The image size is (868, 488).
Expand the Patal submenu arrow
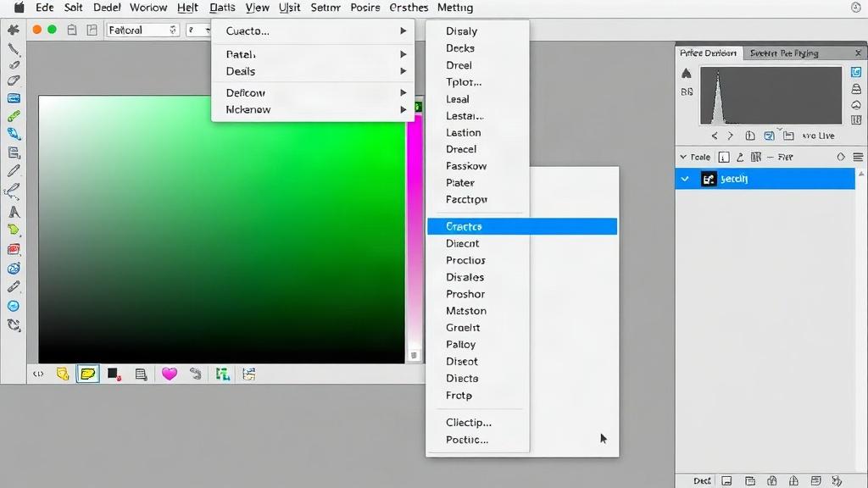coord(403,54)
